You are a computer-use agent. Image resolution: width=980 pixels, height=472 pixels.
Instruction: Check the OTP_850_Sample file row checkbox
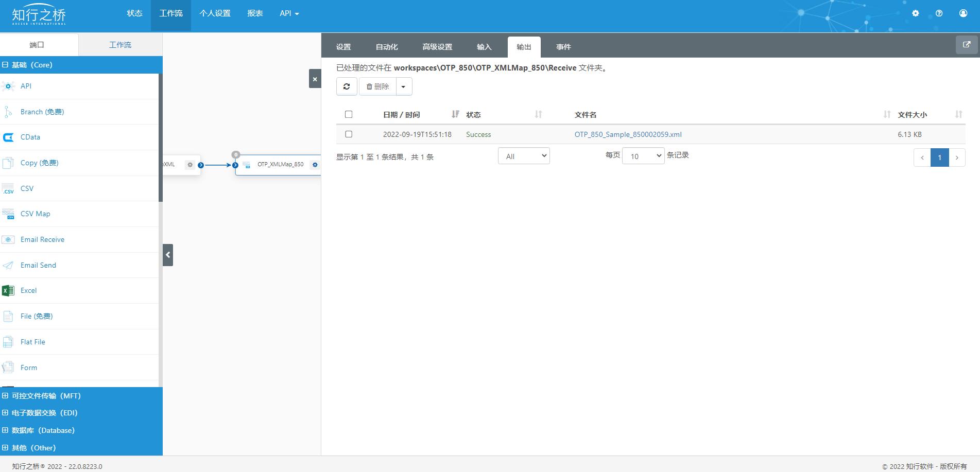click(x=349, y=134)
